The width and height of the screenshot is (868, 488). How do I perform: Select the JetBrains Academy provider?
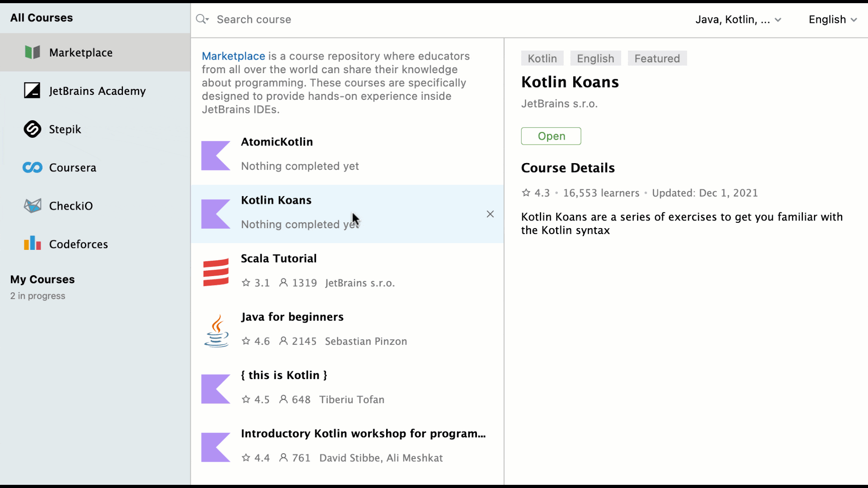click(x=97, y=90)
